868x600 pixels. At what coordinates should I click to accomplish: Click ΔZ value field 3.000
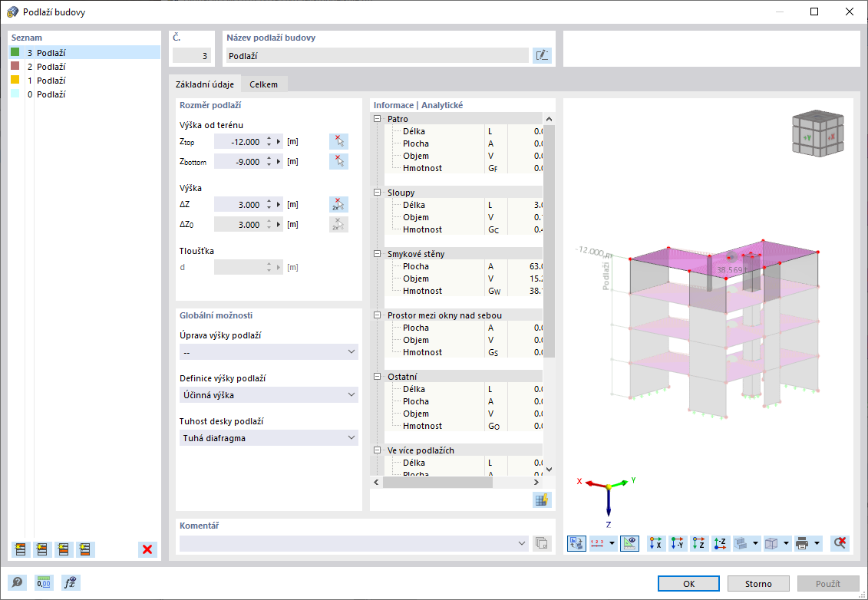pos(239,205)
